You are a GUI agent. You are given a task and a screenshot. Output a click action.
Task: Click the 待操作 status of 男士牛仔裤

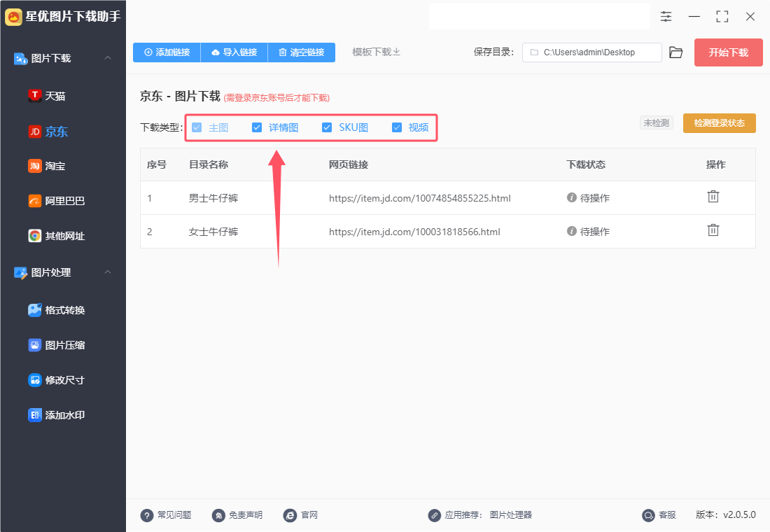[x=595, y=198]
